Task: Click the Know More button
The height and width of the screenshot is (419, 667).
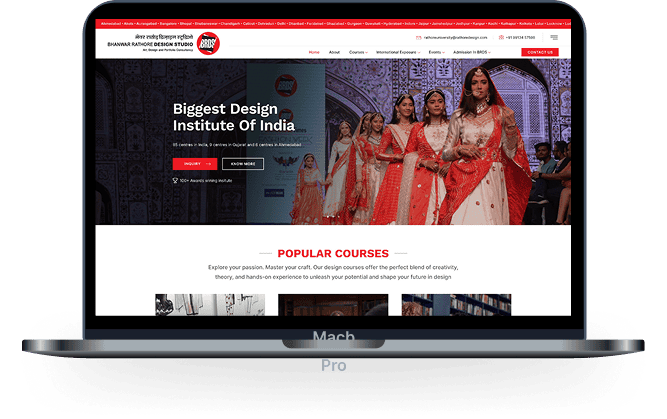Action: (243, 163)
